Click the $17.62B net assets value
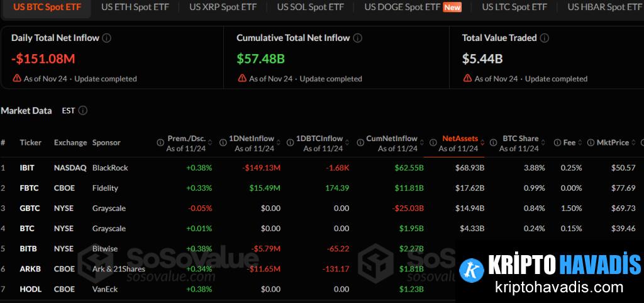Screen dimensions: 644x303 click(470, 188)
